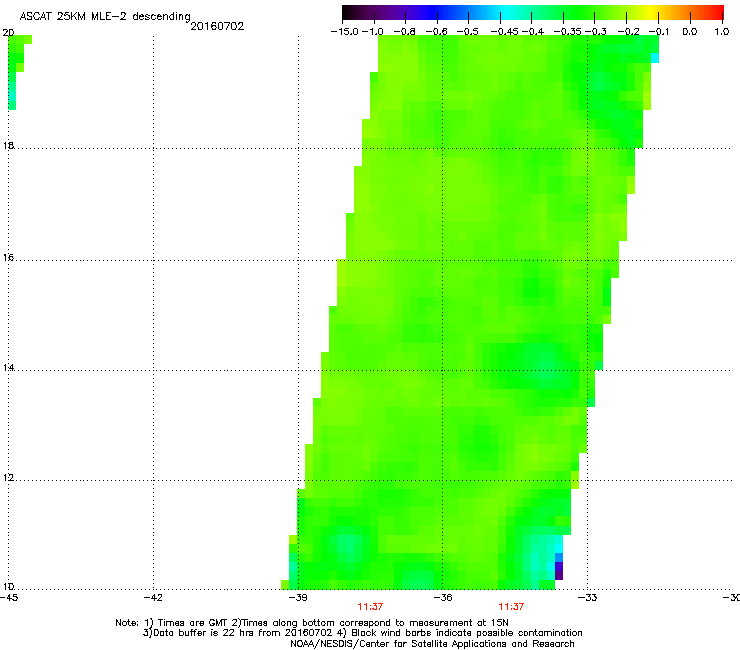Click the longitude axis label "-45"

click(x=9, y=598)
